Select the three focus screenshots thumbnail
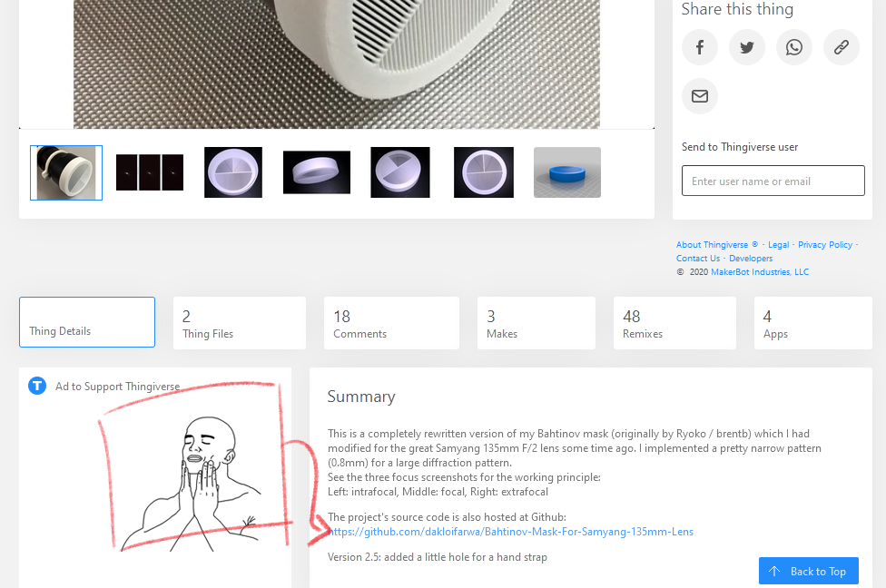Image resolution: width=886 pixels, height=588 pixels. [150, 172]
